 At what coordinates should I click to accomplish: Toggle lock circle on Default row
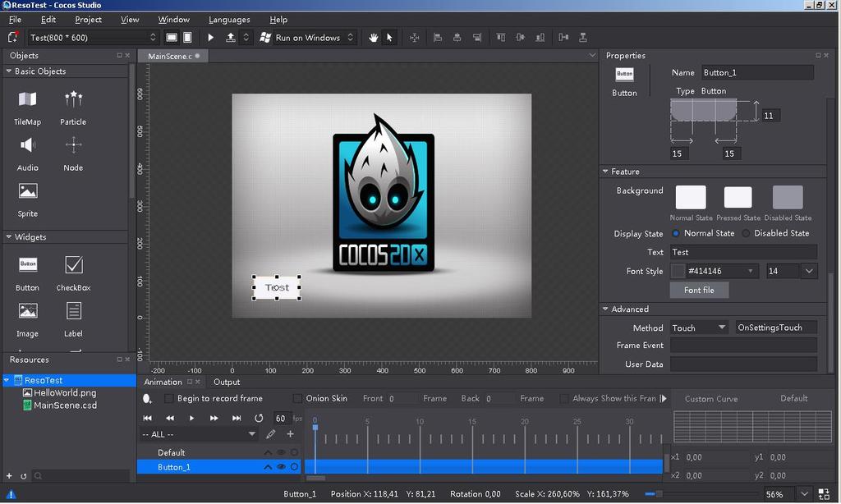(x=294, y=452)
